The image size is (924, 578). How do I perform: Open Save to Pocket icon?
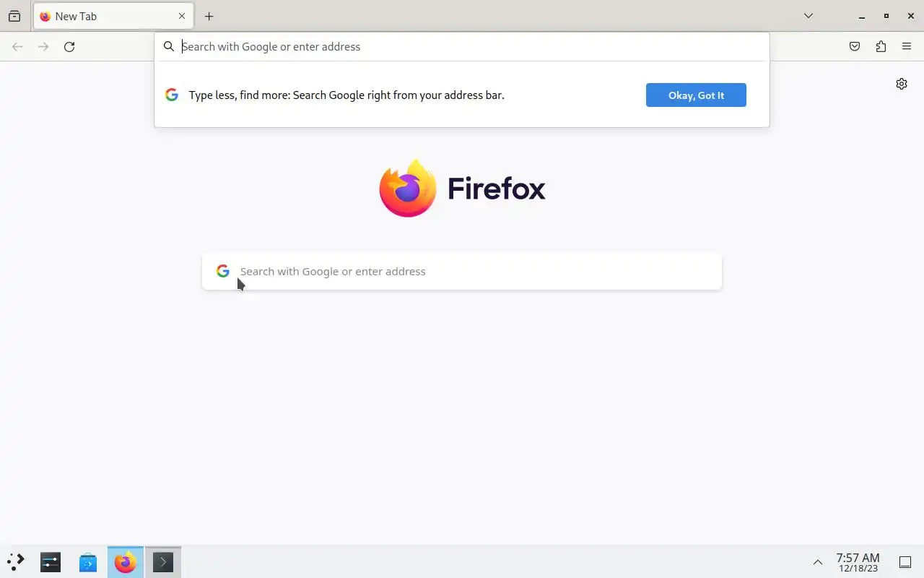coord(855,47)
